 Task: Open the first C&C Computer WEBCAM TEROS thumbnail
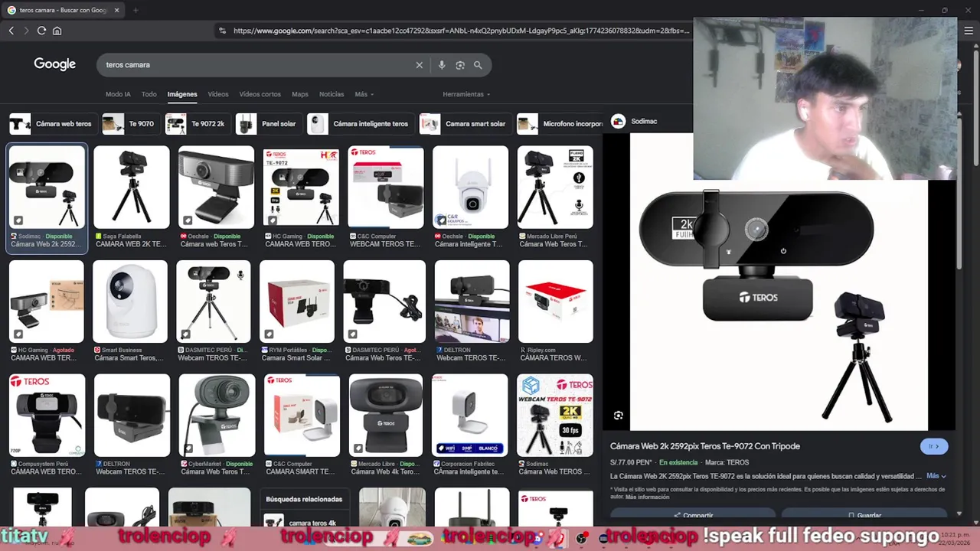[x=386, y=187]
